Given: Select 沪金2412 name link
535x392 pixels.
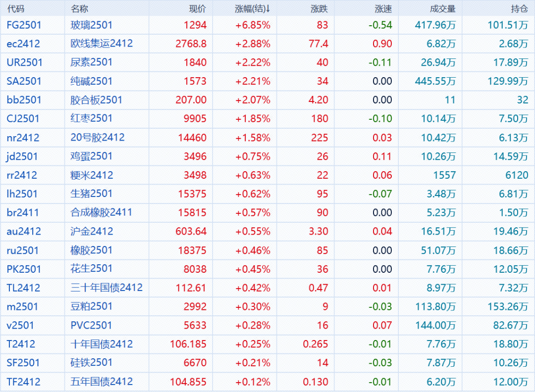Looking at the screenshot, I should tap(92, 232).
